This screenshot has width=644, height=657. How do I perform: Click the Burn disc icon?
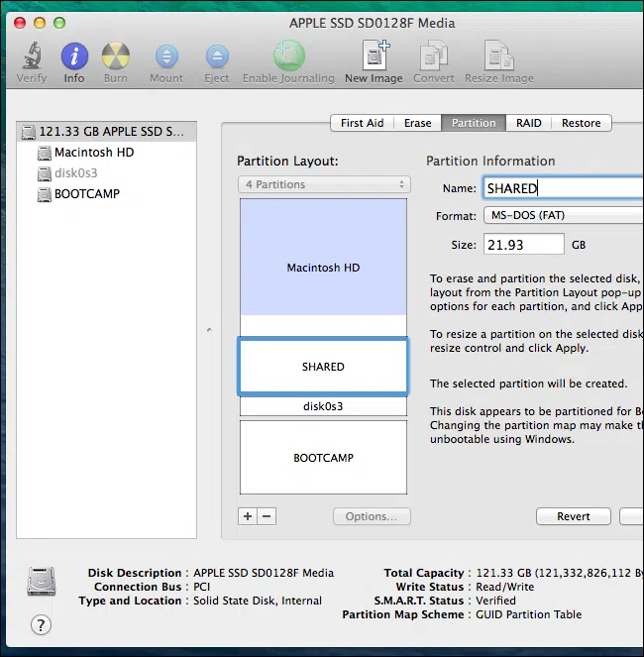click(x=117, y=57)
